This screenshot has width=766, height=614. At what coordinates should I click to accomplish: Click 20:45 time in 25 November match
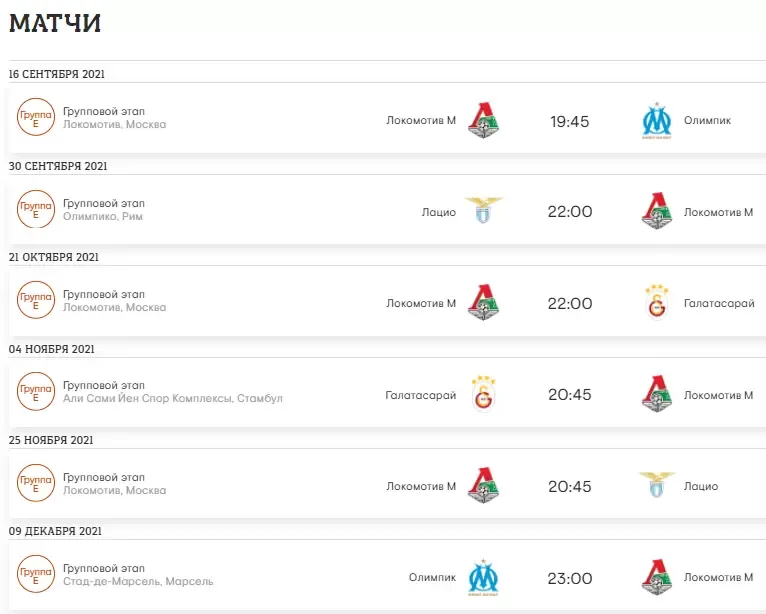coord(570,486)
